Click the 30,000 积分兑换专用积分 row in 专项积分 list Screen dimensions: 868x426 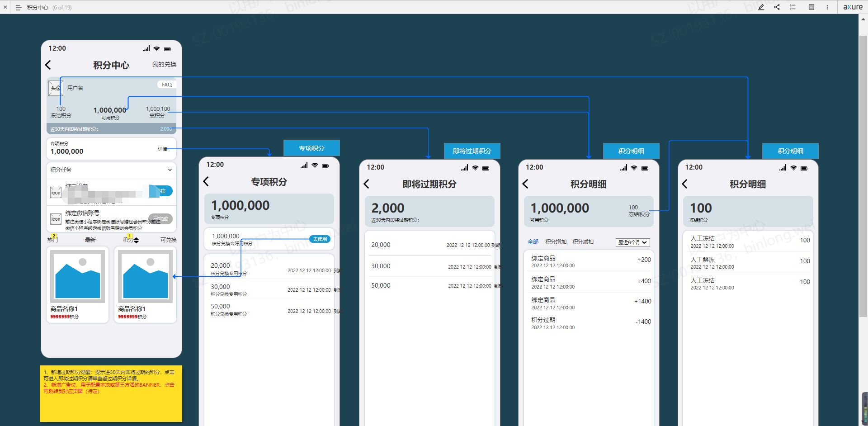tap(269, 290)
